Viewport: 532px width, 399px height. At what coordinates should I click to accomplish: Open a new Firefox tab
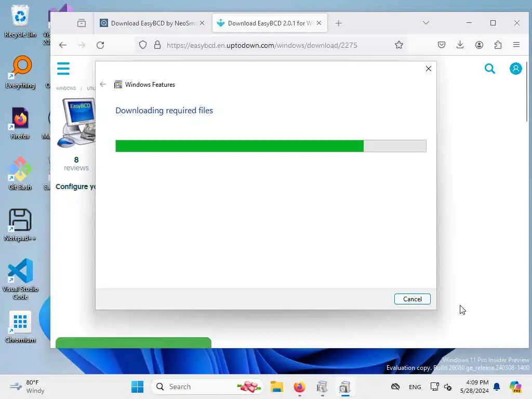(x=338, y=23)
